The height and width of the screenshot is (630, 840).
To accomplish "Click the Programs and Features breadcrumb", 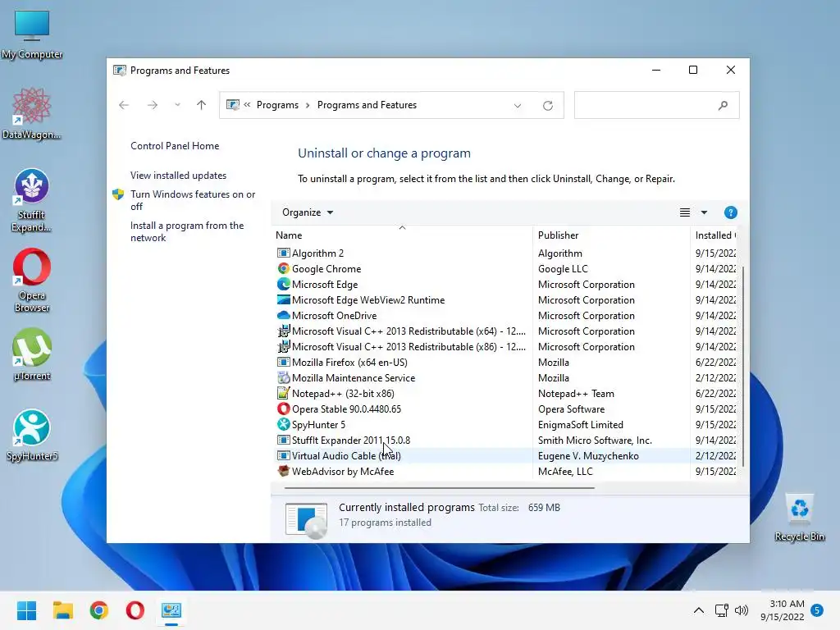I will 367,105.
